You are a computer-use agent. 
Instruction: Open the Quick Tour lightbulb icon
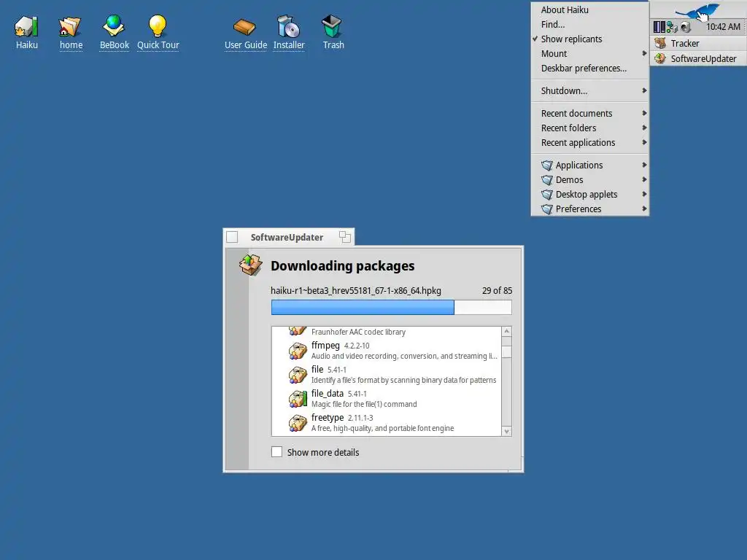158,27
